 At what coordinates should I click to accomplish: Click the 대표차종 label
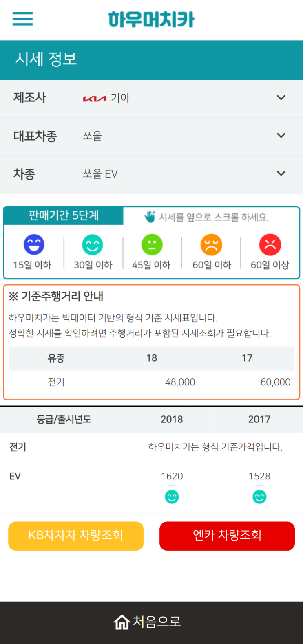tap(35, 136)
